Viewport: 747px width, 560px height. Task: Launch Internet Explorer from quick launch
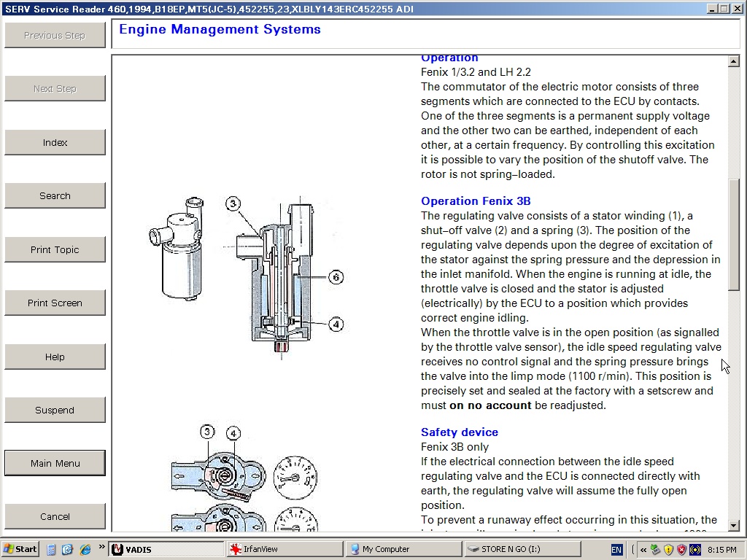click(x=85, y=550)
